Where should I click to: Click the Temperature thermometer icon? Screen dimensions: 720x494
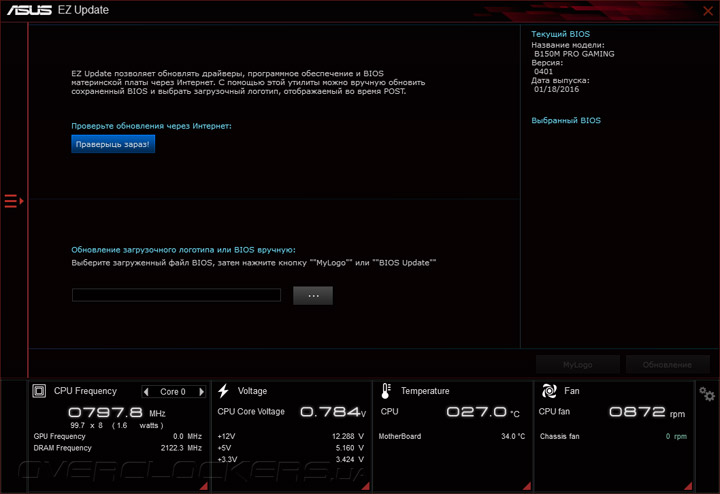tap(386, 391)
